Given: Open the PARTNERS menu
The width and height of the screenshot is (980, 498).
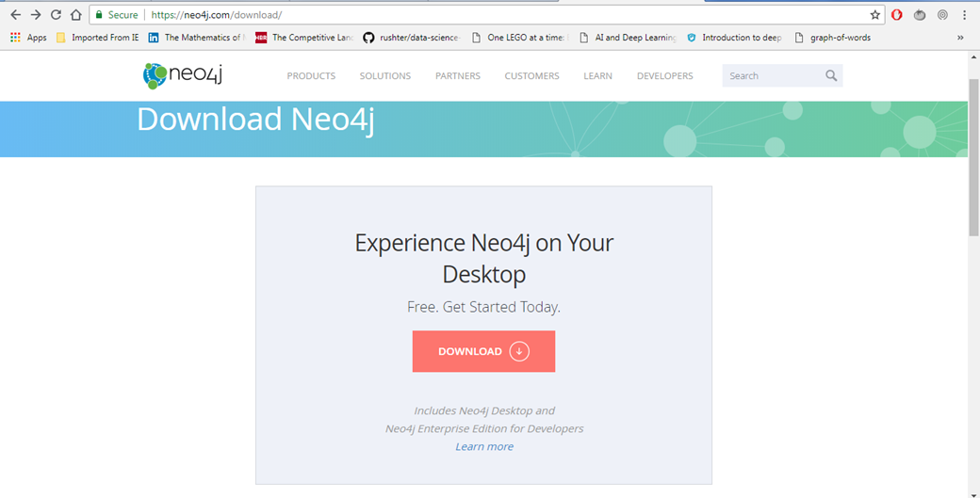Looking at the screenshot, I should click(x=458, y=76).
